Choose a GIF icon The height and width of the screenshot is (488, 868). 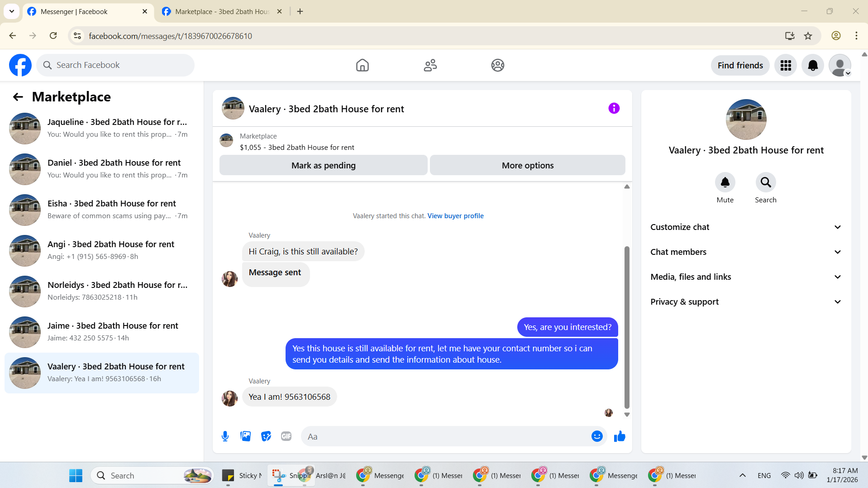point(286,436)
